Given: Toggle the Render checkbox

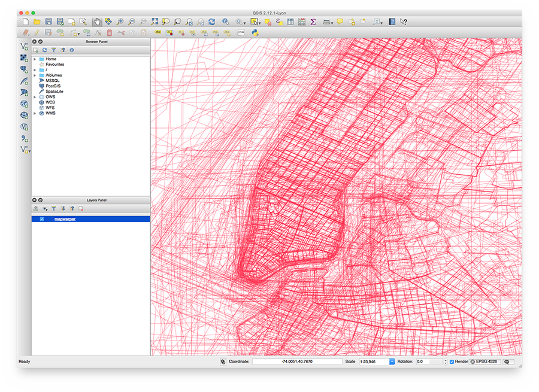Looking at the screenshot, I should (x=452, y=361).
